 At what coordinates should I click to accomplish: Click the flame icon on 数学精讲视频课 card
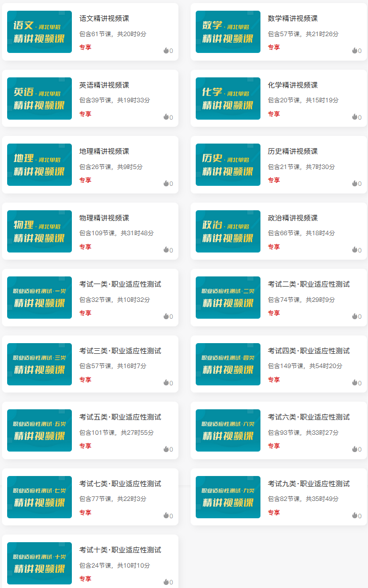pos(354,50)
